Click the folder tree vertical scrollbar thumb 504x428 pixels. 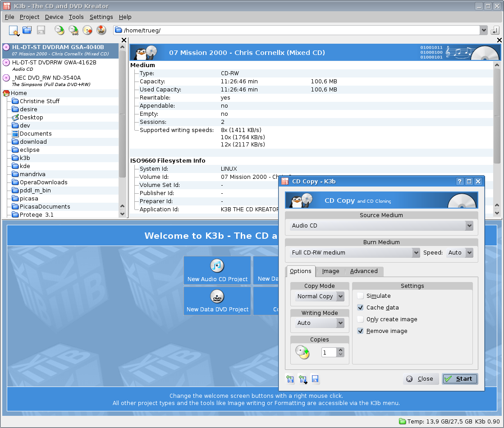pos(122,114)
